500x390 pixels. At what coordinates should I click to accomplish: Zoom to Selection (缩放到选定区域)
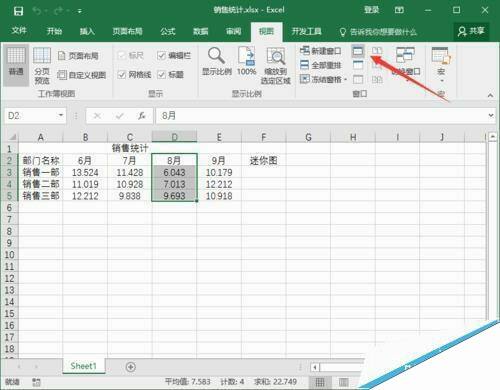pos(276,65)
